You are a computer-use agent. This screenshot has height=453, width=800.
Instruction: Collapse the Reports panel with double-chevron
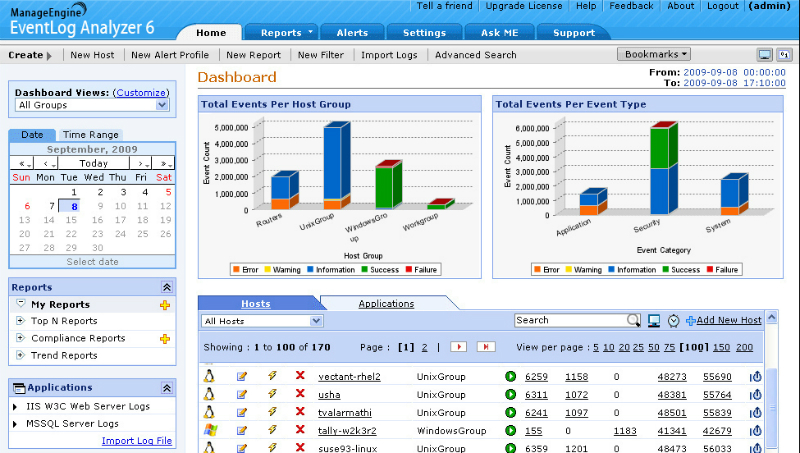pyautogui.click(x=166, y=287)
